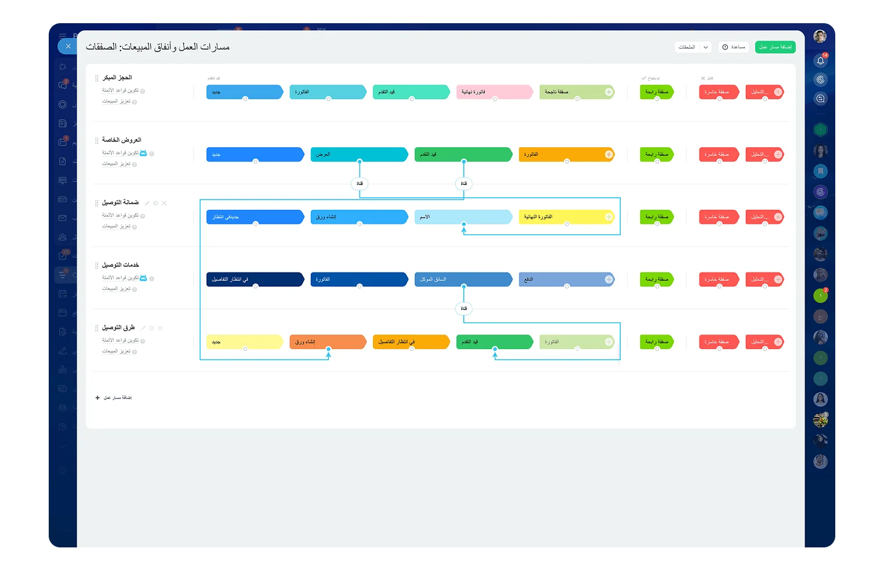
Task: Click the خدمات التوصيل pipeline title
Action: pos(121,265)
